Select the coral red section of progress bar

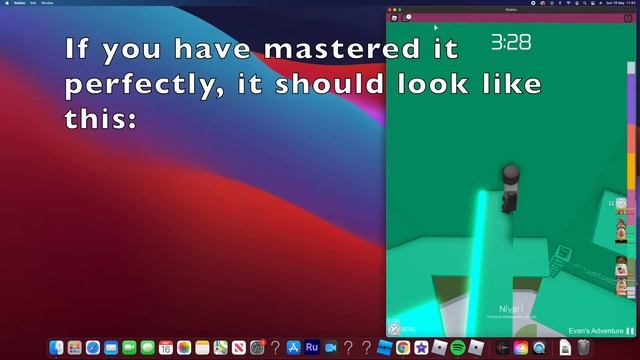pyautogui.click(x=631, y=139)
